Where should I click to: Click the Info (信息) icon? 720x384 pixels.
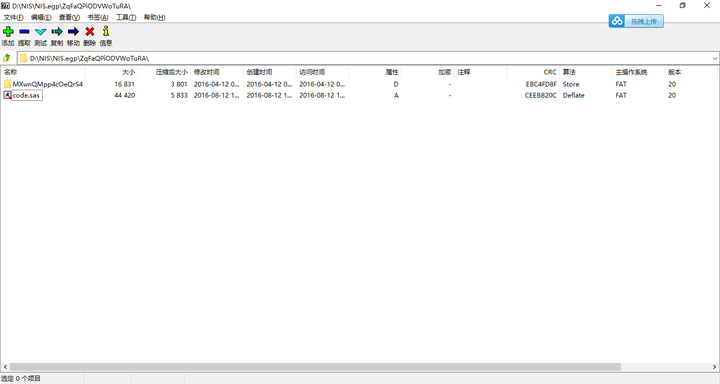point(106,31)
